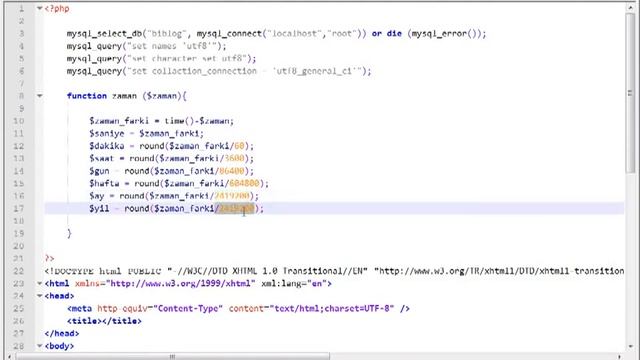Click the $ay variable

click(97, 196)
